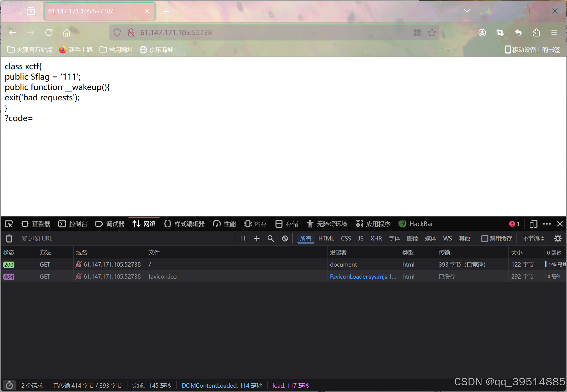Activate the element picker in devtools

(9, 224)
